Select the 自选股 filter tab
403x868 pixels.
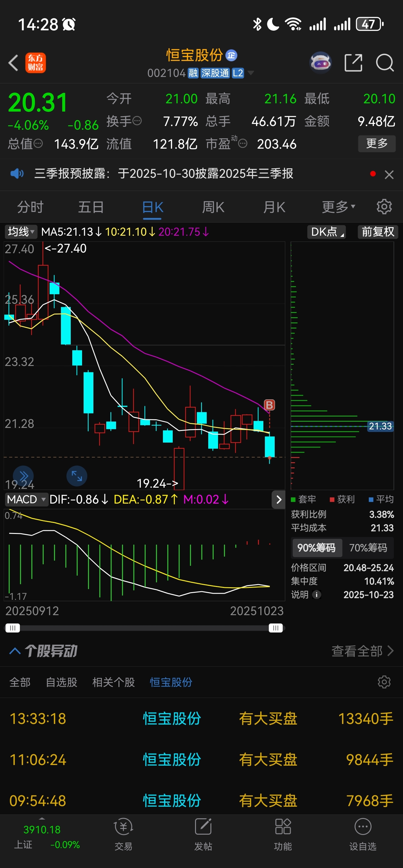(x=61, y=682)
